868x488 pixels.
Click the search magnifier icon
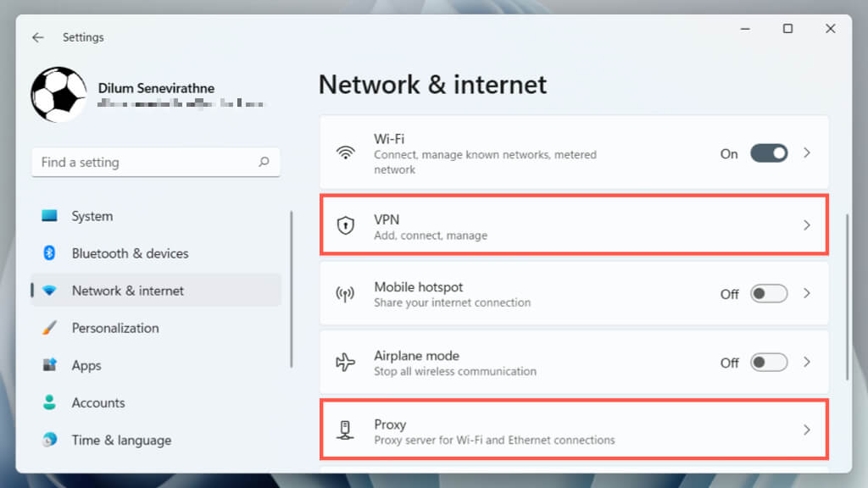[x=264, y=162]
